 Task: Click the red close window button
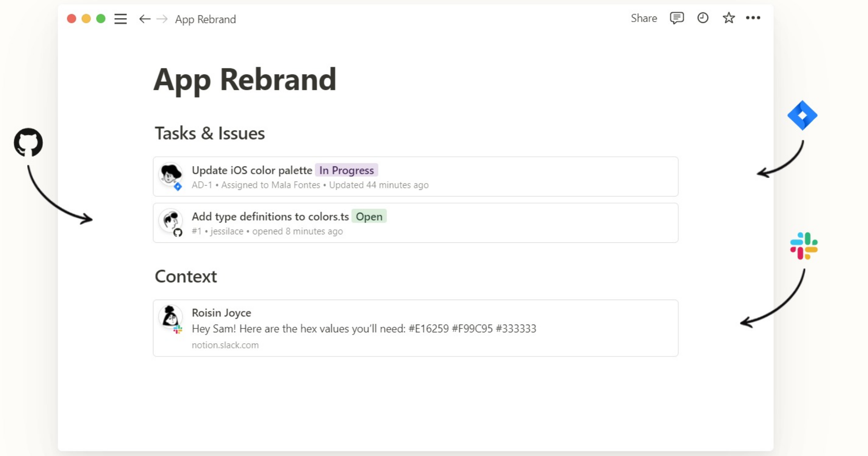[72, 19]
